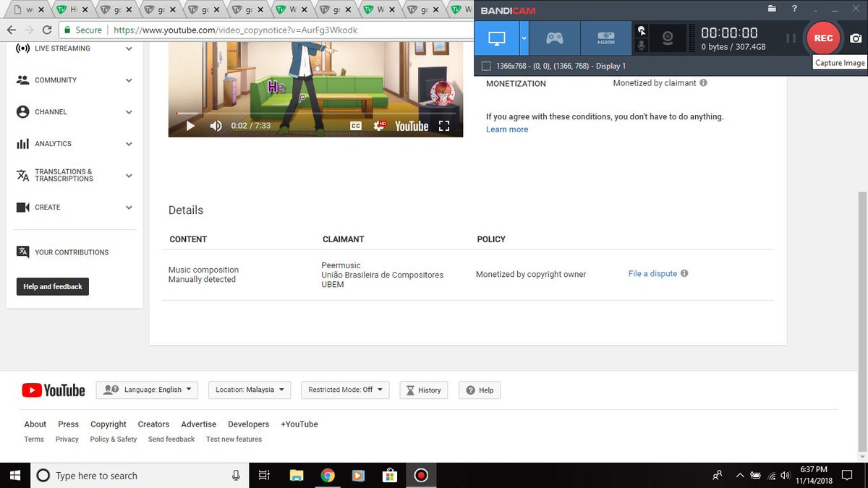Screen dimensions: 868x488
Task: Click the Channel person icon
Action: (x=22, y=112)
